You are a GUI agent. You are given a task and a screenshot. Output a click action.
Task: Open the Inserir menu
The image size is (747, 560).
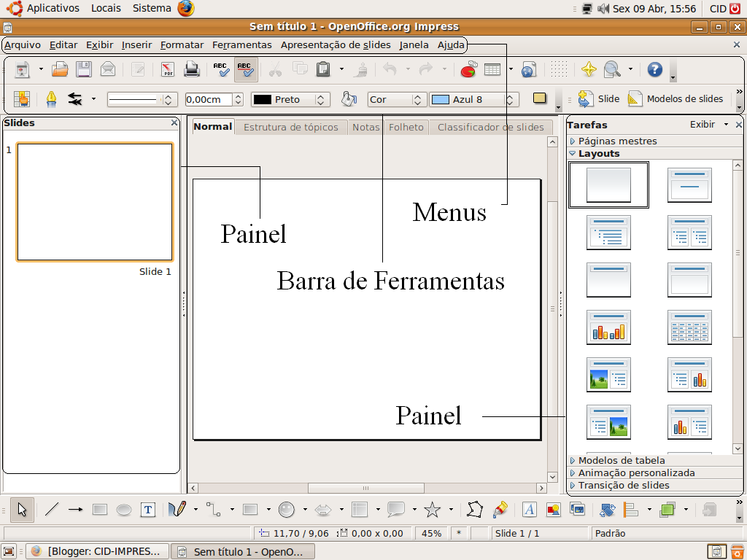(136, 44)
